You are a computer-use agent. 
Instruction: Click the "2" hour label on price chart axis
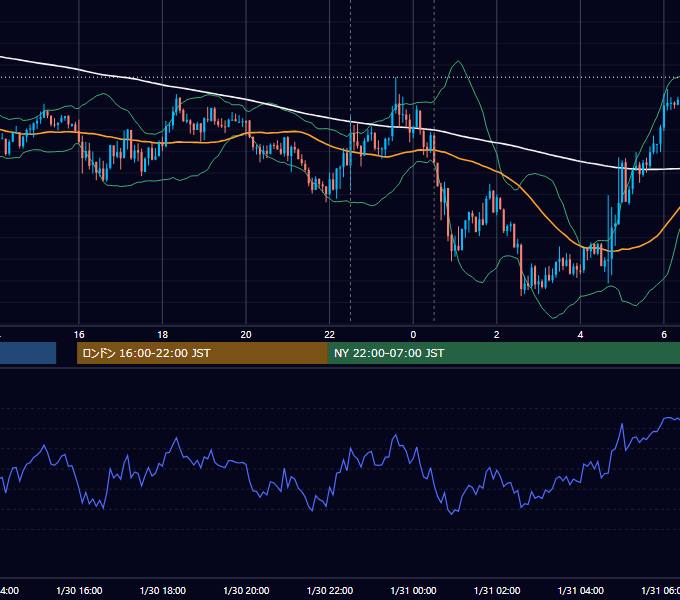pyautogui.click(x=497, y=335)
